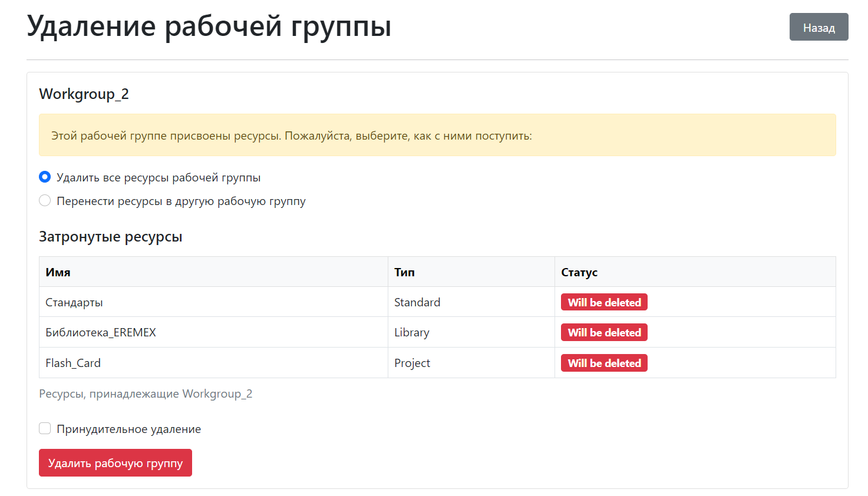Choose the Перенести ресурсы option
Image resolution: width=868 pixels, height=496 pixels.
(x=45, y=200)
